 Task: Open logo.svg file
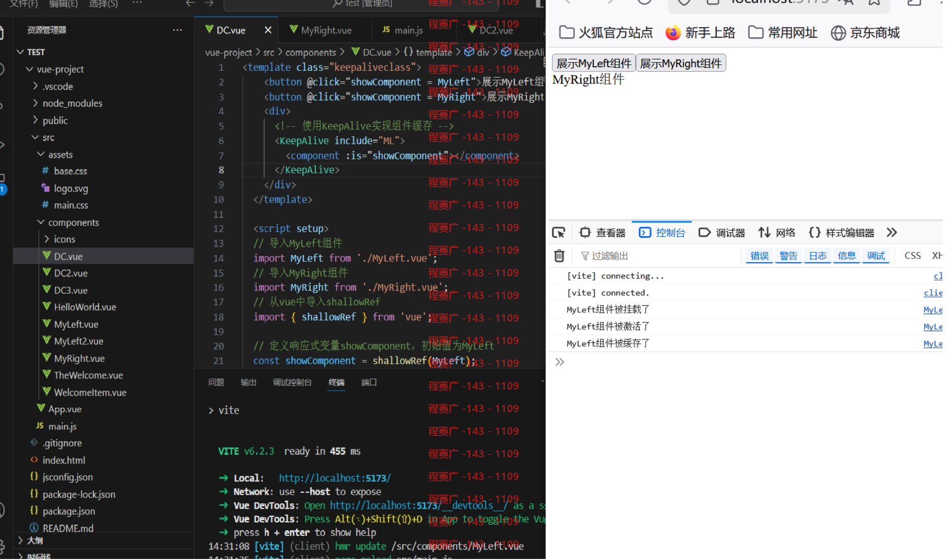(x=70, y=189)
